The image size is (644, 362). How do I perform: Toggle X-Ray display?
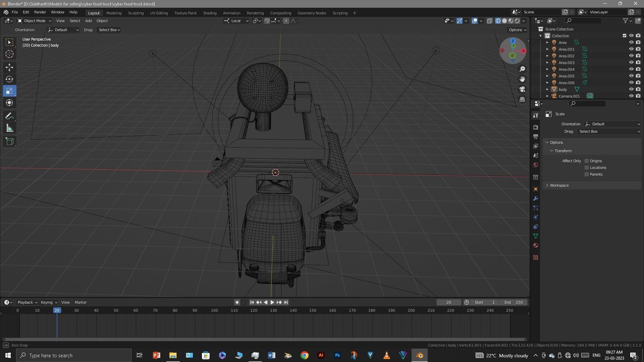coord(489,21)
